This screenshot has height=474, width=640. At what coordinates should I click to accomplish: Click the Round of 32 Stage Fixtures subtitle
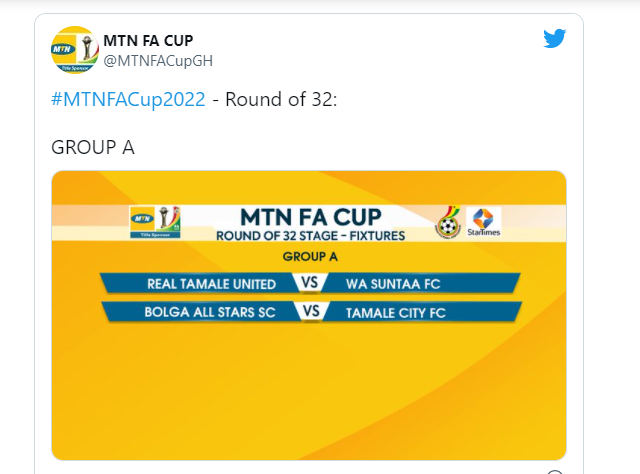click(x=311, y=236)
